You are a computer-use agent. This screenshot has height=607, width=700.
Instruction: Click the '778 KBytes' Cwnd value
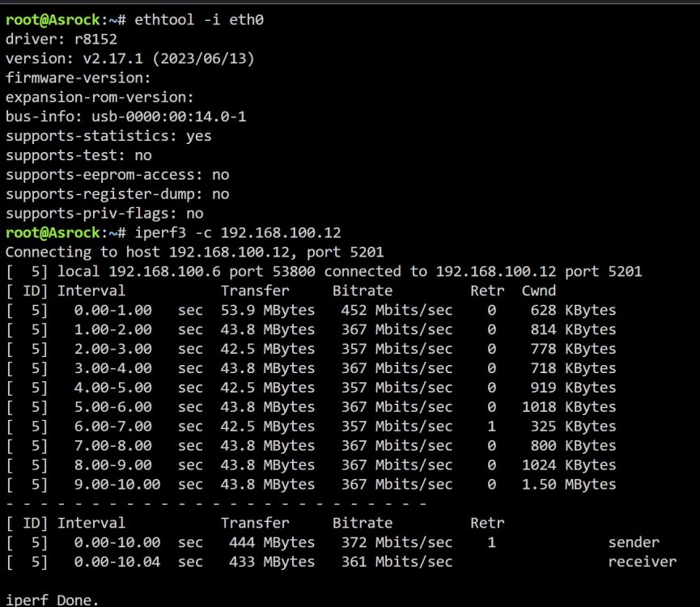tap(573, 349)
